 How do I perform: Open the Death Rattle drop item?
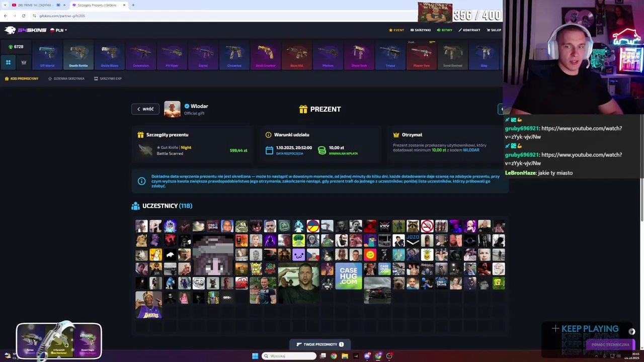click(78, 55)
